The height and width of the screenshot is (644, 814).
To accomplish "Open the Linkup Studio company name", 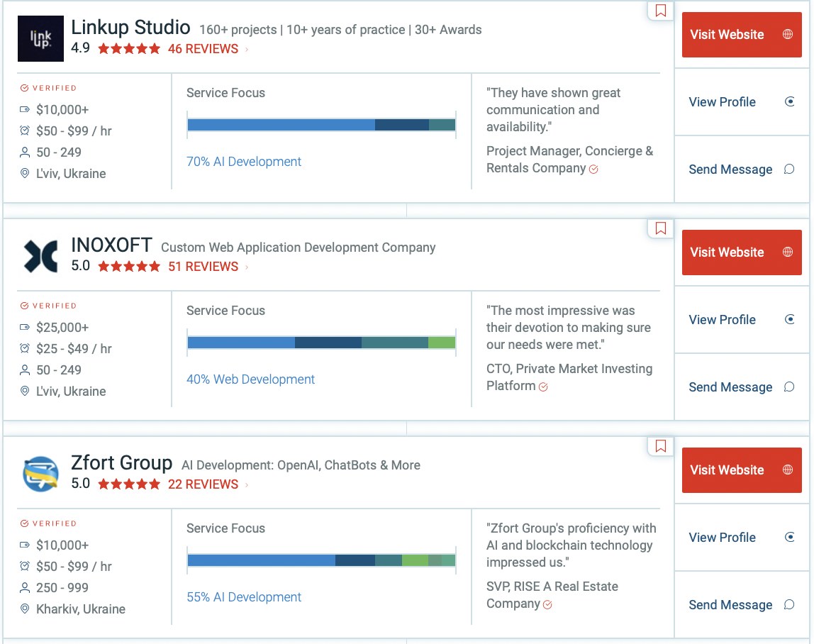I will [130, 28].
